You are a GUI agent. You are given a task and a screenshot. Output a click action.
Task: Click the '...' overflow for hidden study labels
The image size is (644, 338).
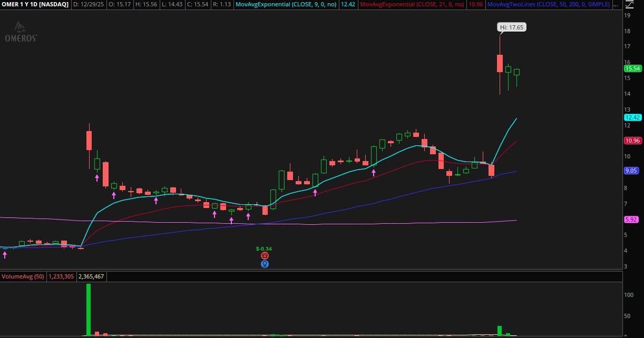coord(617,4)
